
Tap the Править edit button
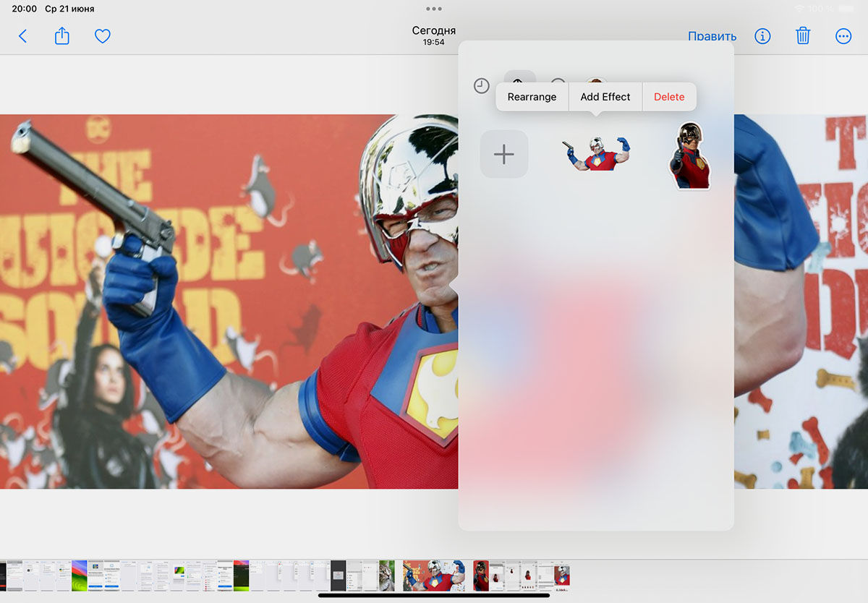click(x=712, y=36)
